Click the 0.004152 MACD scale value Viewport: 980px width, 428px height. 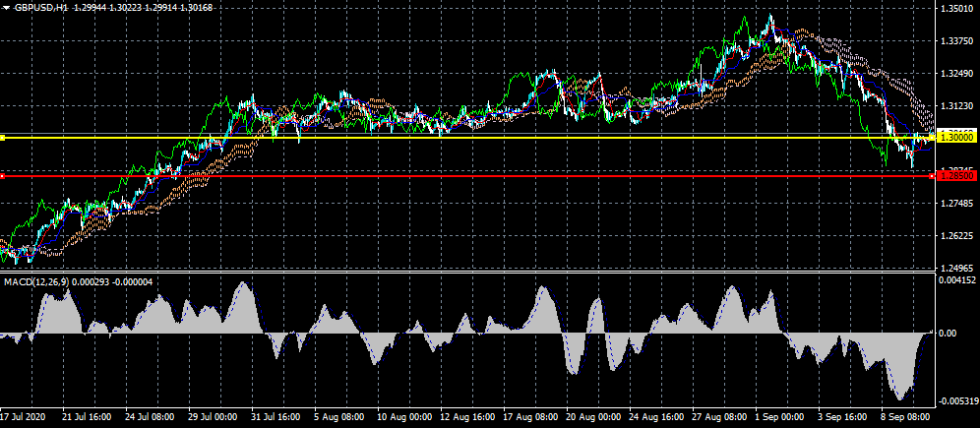pyautogui.click(x=955, y=281)
